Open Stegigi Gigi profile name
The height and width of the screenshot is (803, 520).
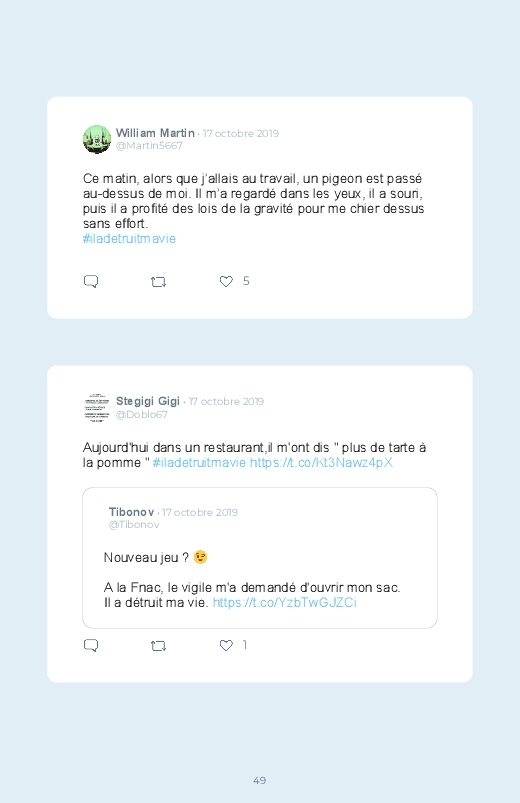(148, 401)
